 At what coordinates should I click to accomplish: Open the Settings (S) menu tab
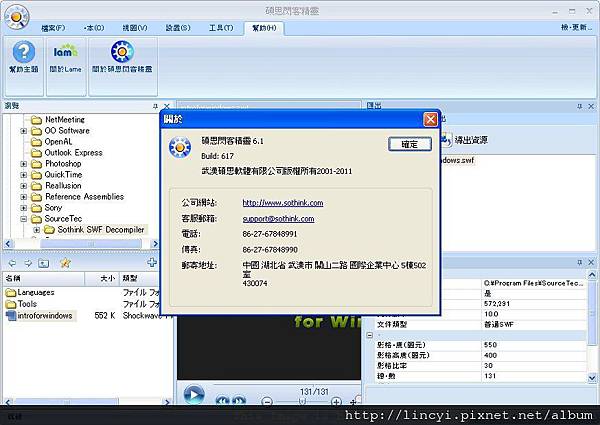(178, 28)
